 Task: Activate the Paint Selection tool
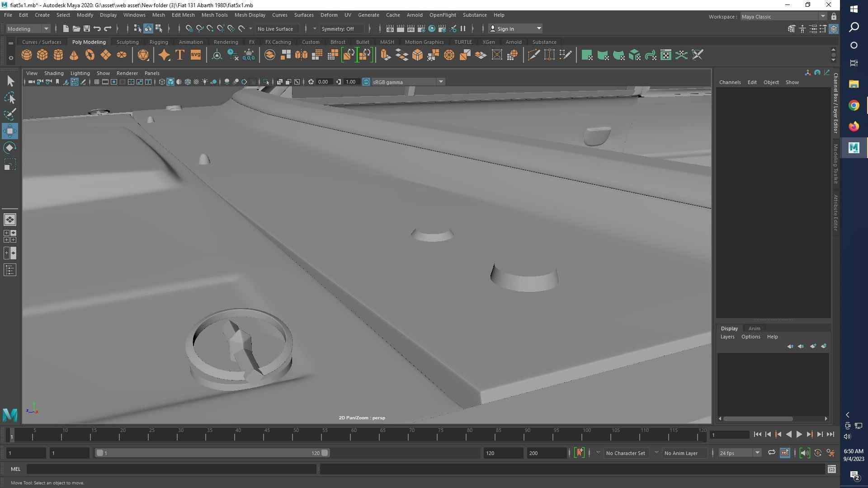pos(10,114)
